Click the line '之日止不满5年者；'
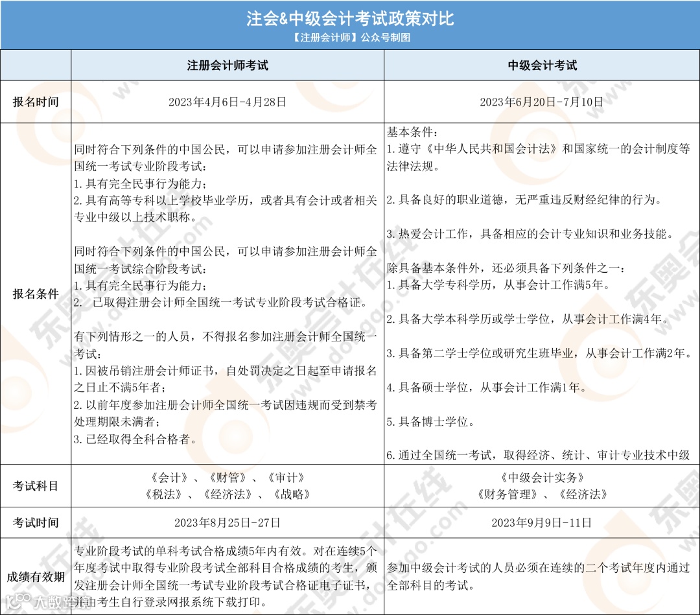Screen dimensions: 700x615 pyautogui.click(x=120, y=388)
